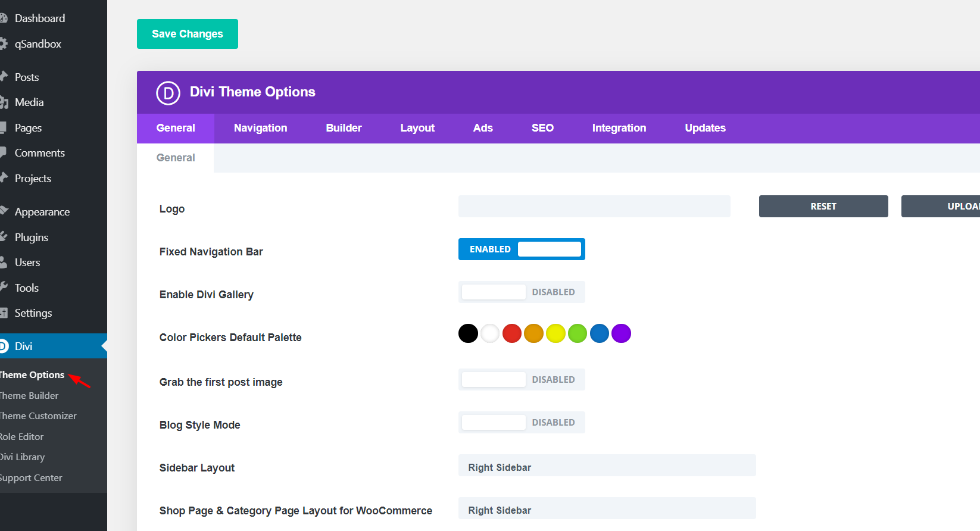Disable the Fixed Navigation Bar toggle
980x531 pixels.
(x=522, y=249)
